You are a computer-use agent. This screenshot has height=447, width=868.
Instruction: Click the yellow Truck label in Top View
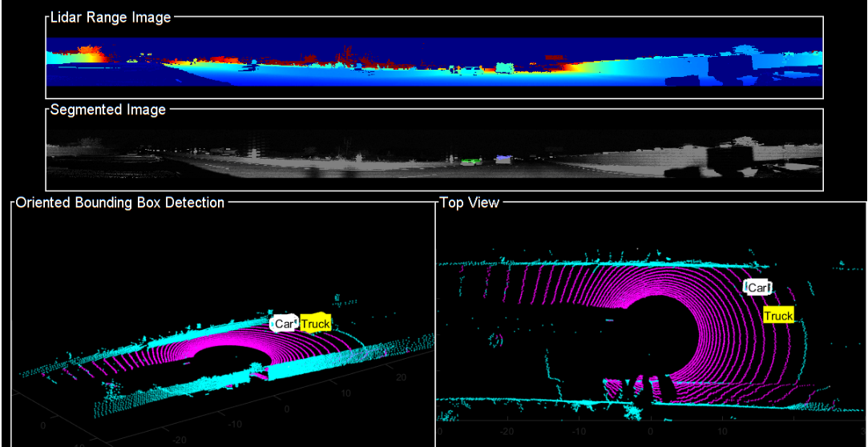[x=779, y=316]
